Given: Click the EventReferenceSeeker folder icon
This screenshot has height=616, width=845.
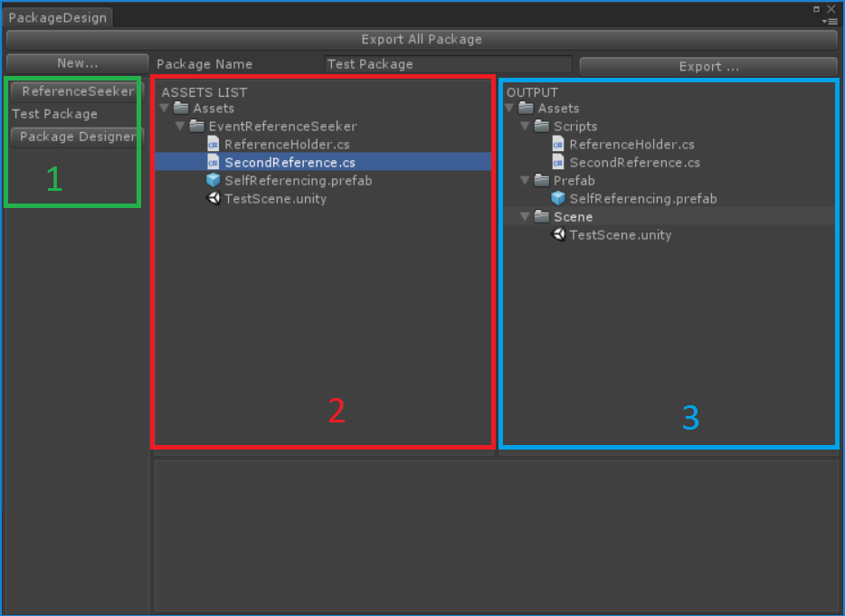Looking at the screenshot, I should point(197,126).
